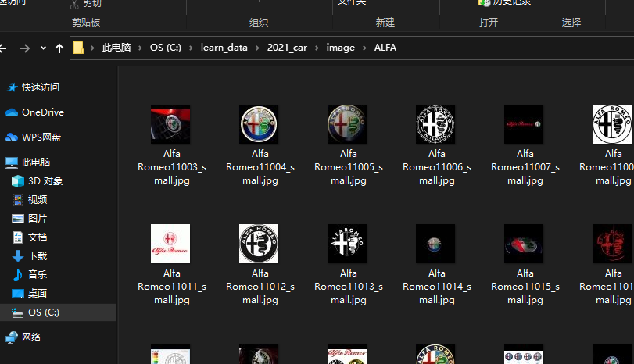Click the 文档 document icon
Screen dimensions: 634x364
pos(18,237)
